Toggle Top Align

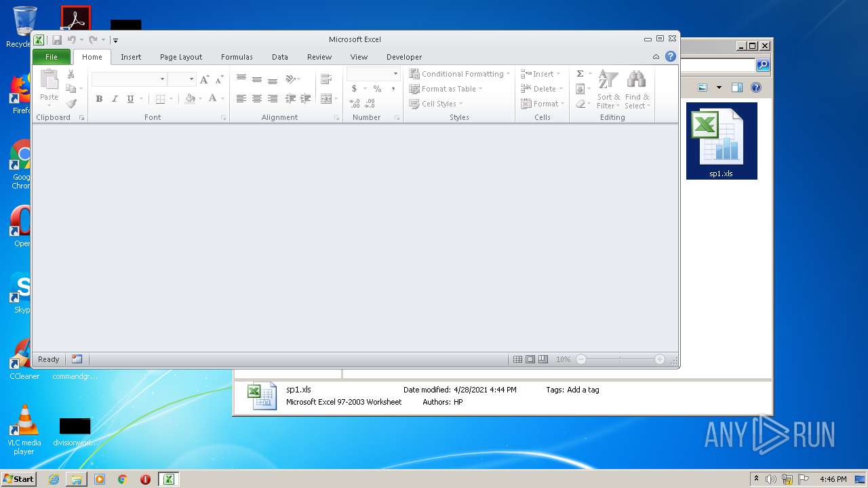pos(241,79)
